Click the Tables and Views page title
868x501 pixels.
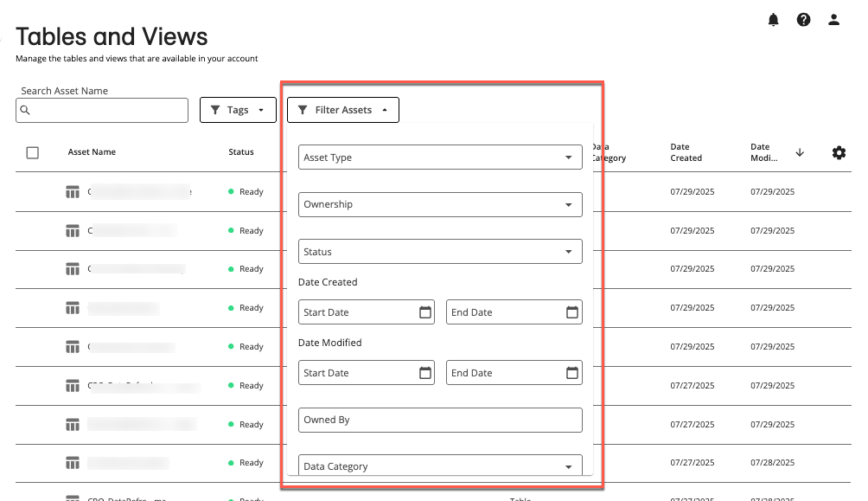point(112,36)
